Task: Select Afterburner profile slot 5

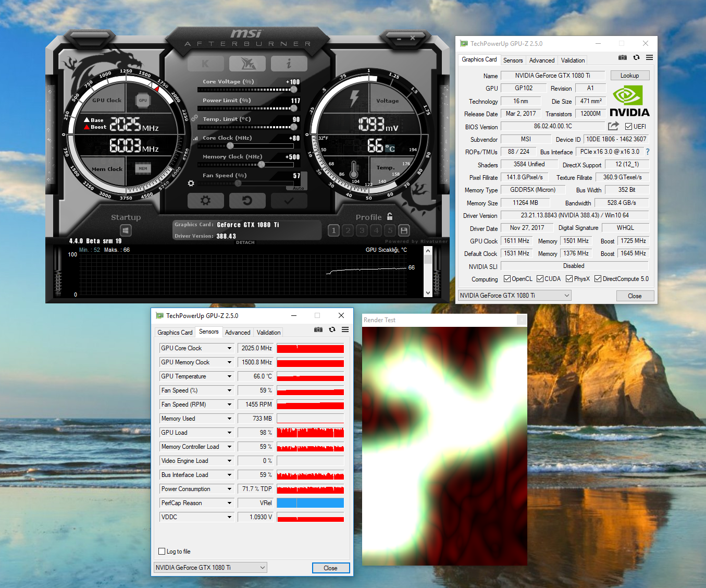Action: point(390,230)
